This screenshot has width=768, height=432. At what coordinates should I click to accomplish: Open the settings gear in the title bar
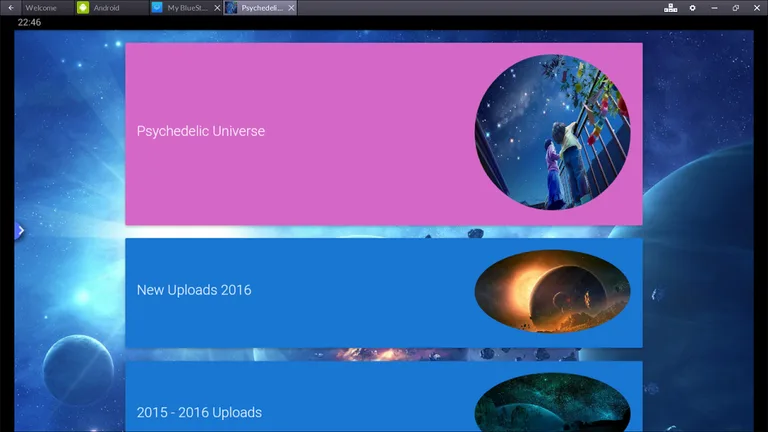click(x=693, y=8)
